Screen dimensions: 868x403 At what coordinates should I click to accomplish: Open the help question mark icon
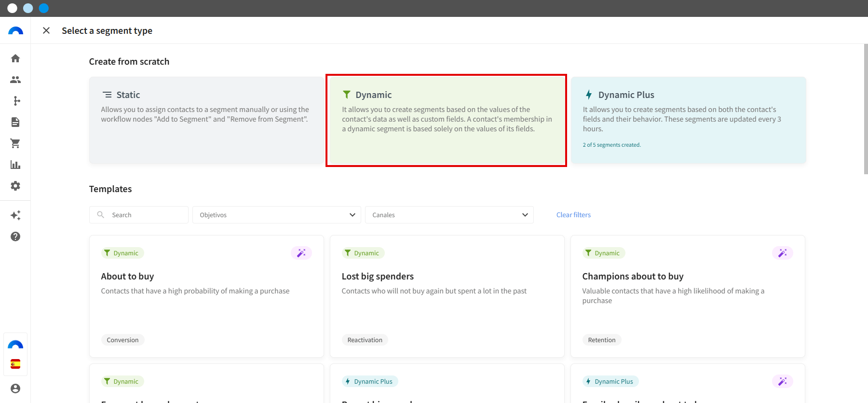pyautogui.click(x=15, y=236)
